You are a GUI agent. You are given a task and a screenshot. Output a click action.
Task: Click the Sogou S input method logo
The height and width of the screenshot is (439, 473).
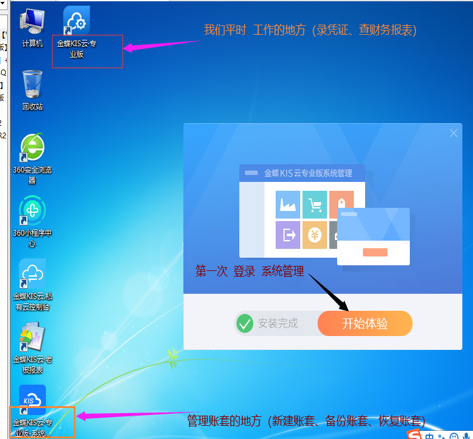[414, 435]
